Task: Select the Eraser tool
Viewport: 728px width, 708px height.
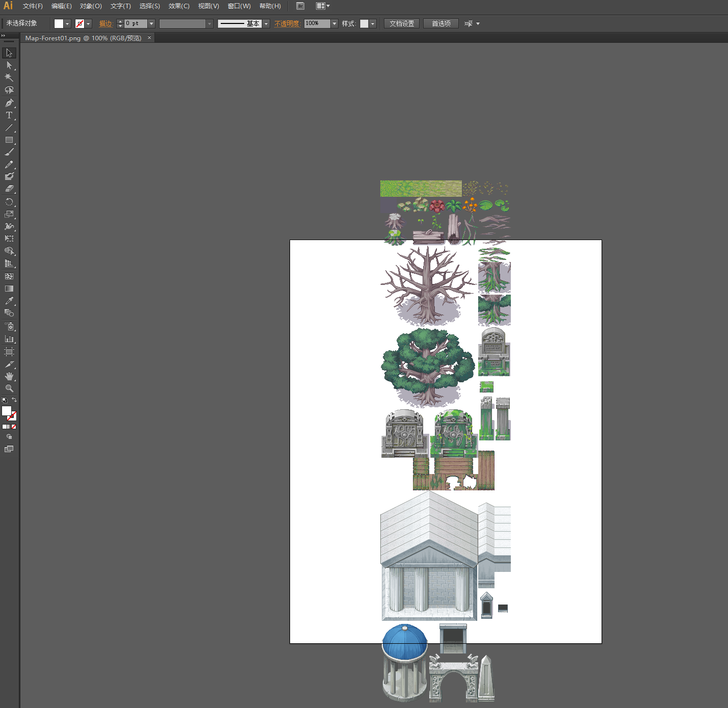Action: point(9,189)
